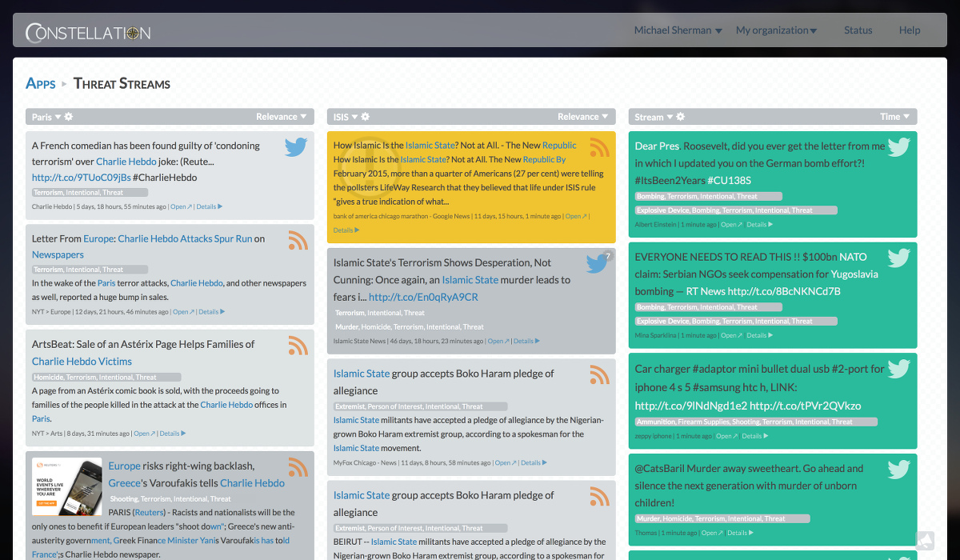
Task: Click RSS icon on ArtsBeat Astérix article
Action: coord(298,345)
